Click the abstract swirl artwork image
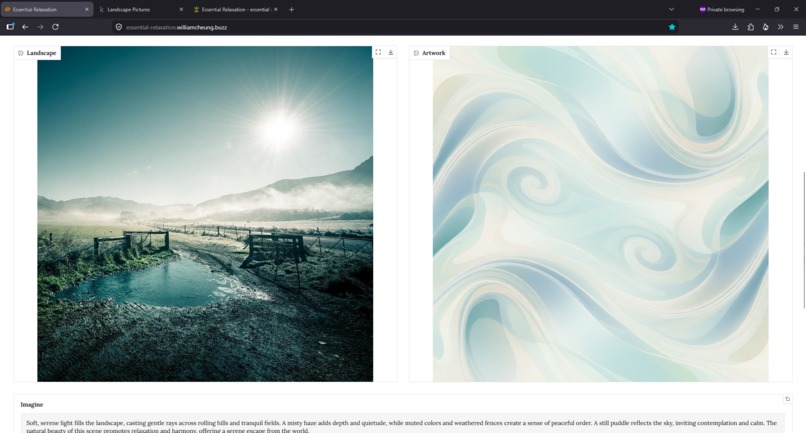The image size is (806, 433). (600, 214)
